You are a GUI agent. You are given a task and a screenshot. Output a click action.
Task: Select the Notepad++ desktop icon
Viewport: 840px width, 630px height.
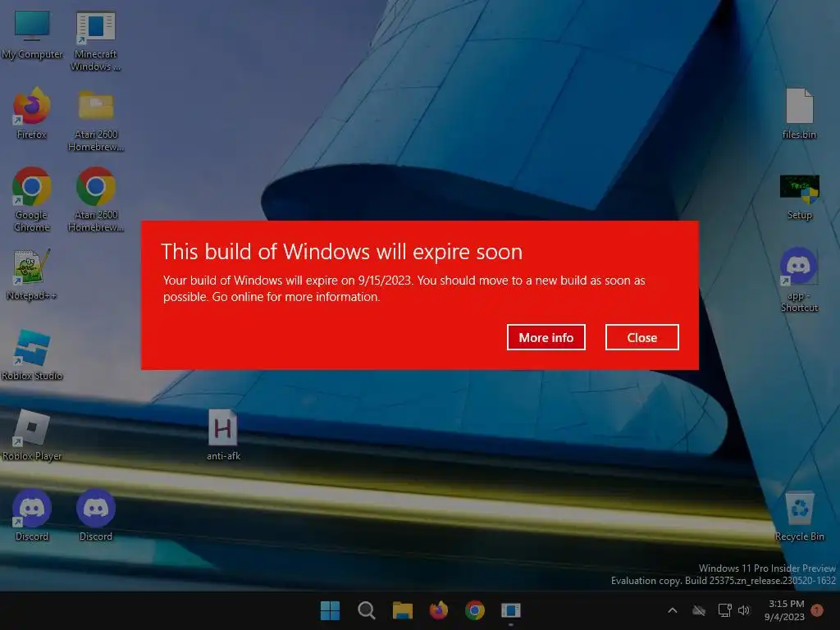[x=32, y=274]
